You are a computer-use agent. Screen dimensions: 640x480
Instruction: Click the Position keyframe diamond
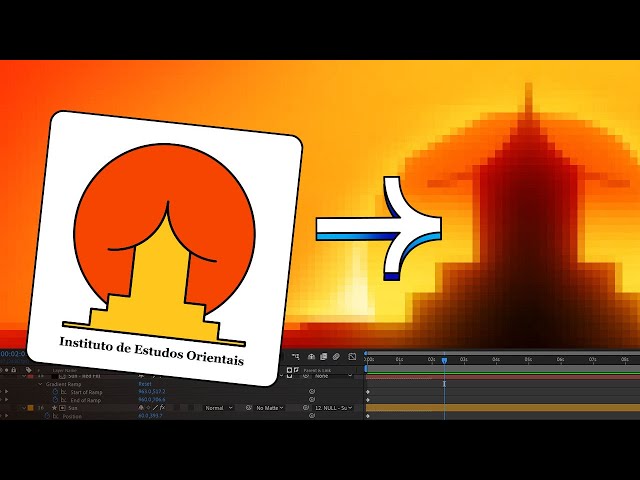point(368,416)
